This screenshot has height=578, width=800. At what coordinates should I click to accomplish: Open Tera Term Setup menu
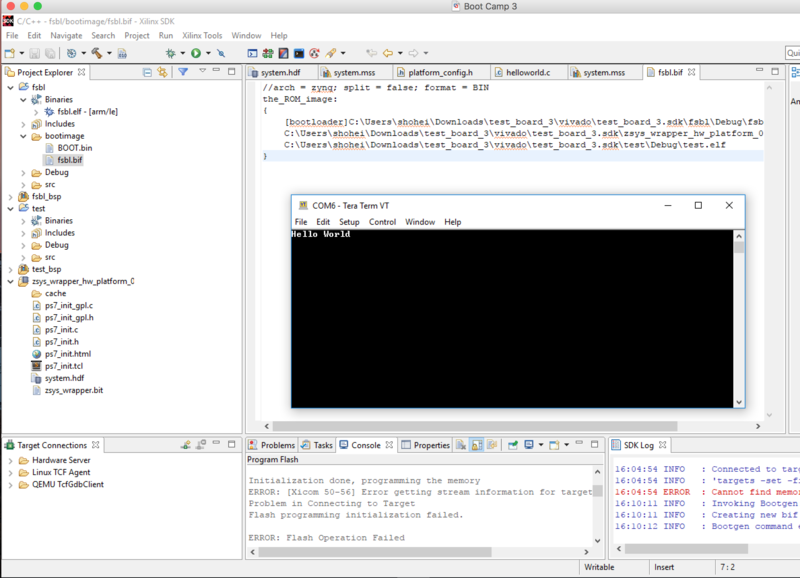tap(349, 222)
